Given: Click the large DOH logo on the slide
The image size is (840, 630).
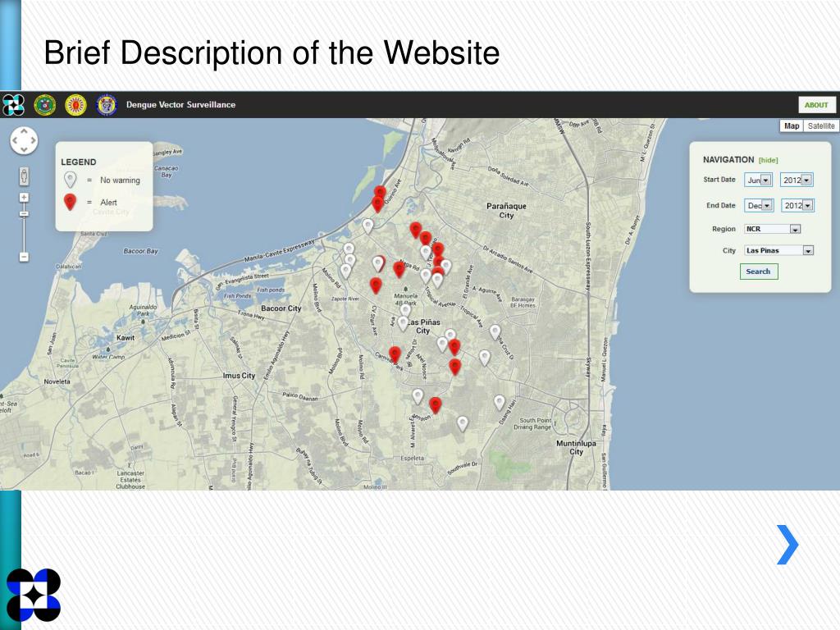Looking at the screenshot, I should coord(34,596).
